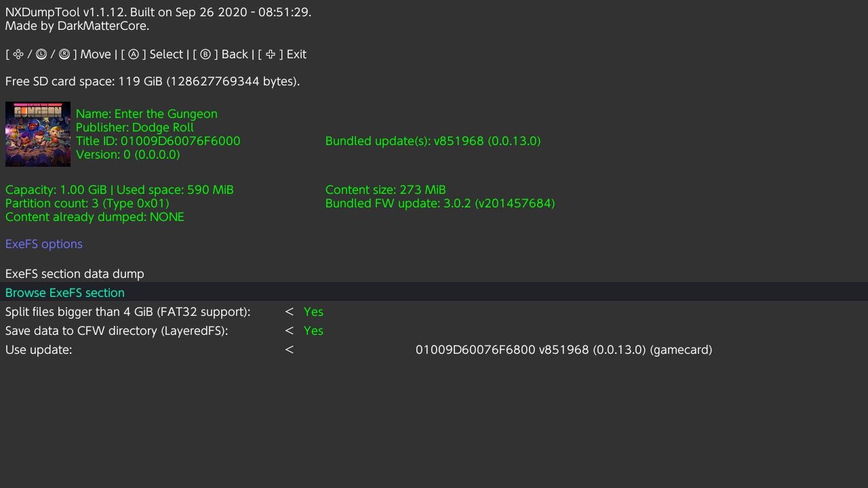The height and width of the screenshot is (488, 868).
Task: Click the D-pad icon in controls hint
Action: pos(18,54)
